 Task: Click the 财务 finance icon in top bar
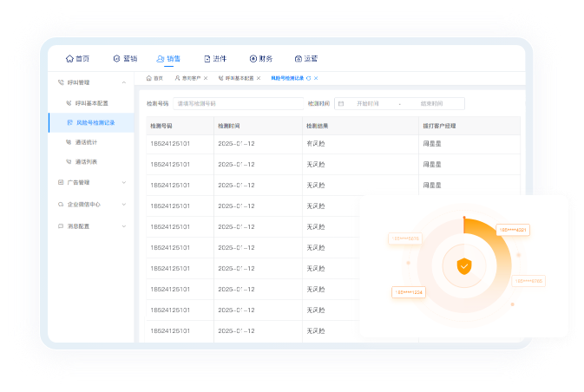[253, 59]
